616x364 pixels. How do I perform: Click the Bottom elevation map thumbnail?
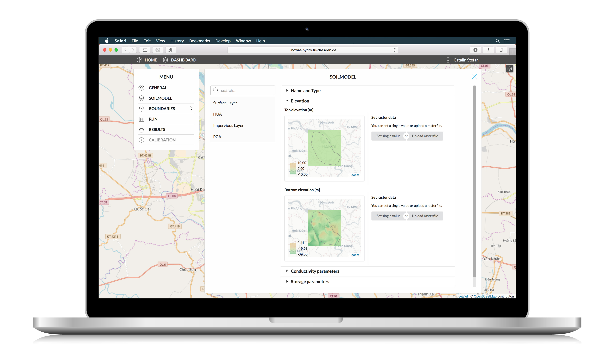(x=324, y=228)
